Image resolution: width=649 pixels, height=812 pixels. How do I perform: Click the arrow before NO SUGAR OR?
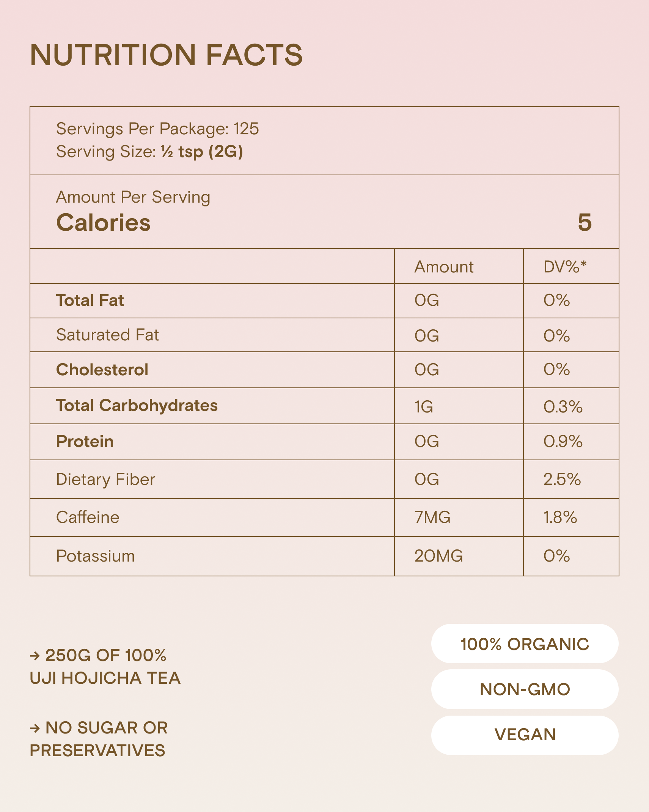coord(35,728)
